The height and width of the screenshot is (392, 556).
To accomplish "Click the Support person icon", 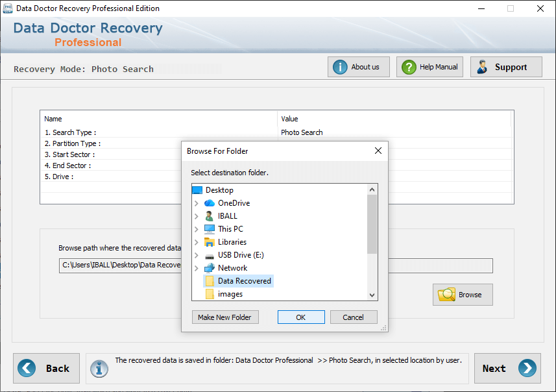I will 482,67.
